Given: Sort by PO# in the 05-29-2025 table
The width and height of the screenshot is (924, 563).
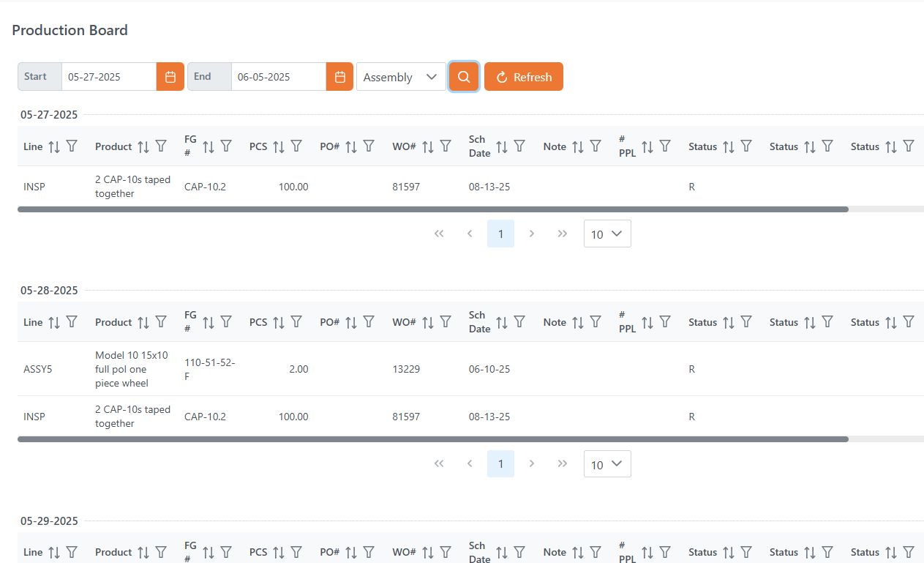Looking at the screenshot, I should click(351, 552).
